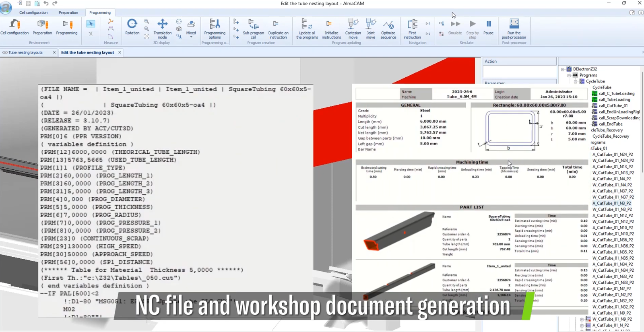This screenshot has height=332, width=644.
Task: Run the post-processor
Action: tap(514, 29)
